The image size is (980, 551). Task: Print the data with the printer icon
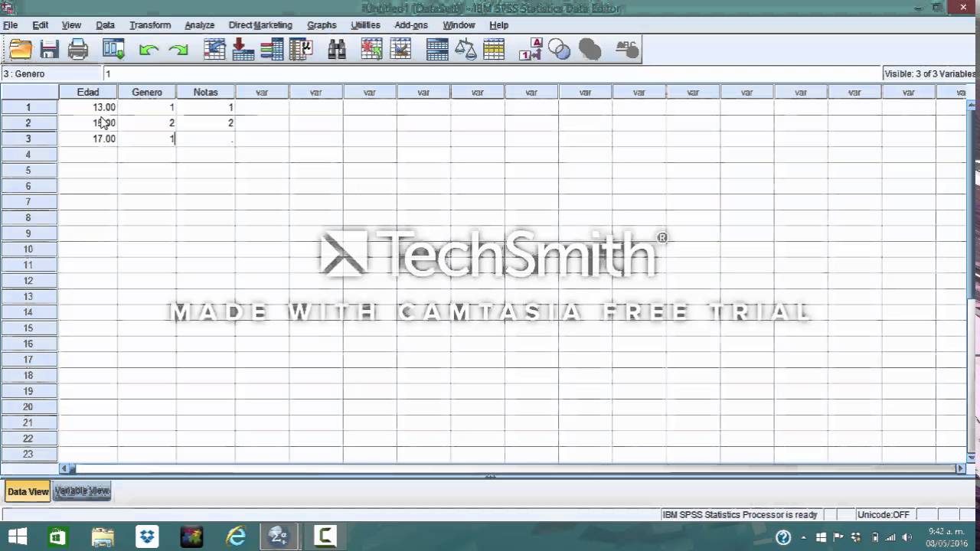78,50
